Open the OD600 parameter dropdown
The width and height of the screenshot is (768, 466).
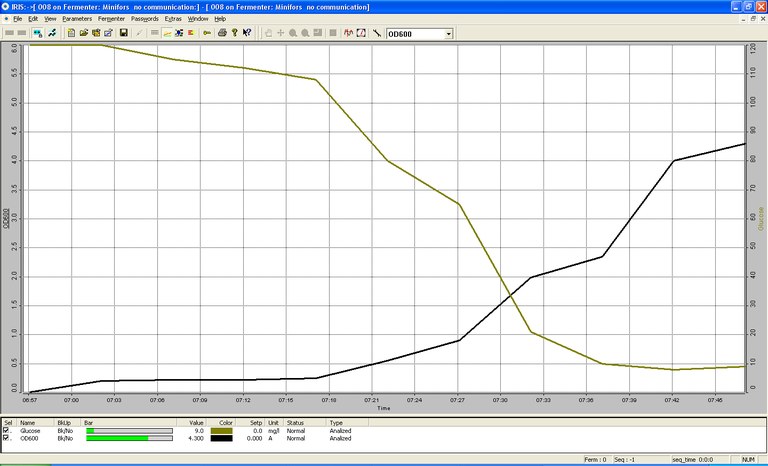(448, 33)
